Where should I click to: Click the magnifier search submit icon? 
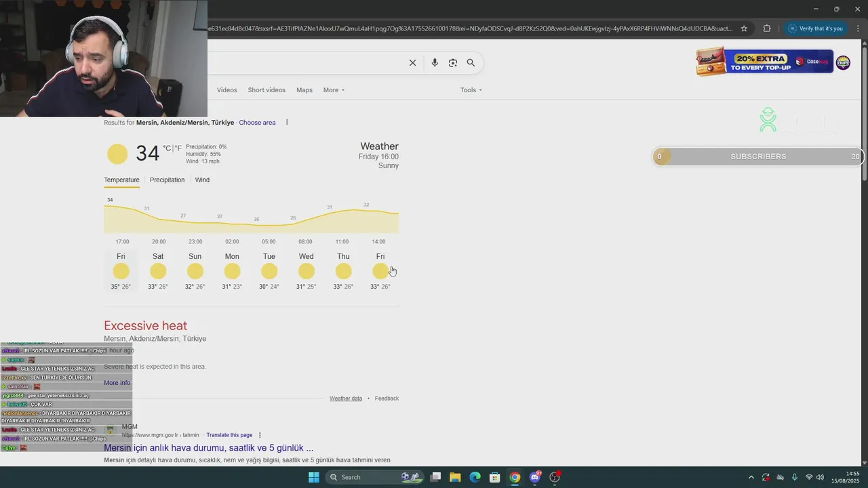(x=471, y=62)
